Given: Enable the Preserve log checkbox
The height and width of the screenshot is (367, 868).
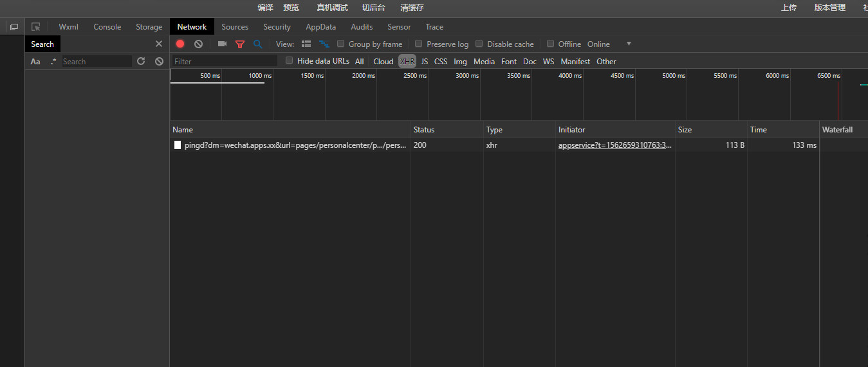Looking at the screenshot, I should click(419, 44).
